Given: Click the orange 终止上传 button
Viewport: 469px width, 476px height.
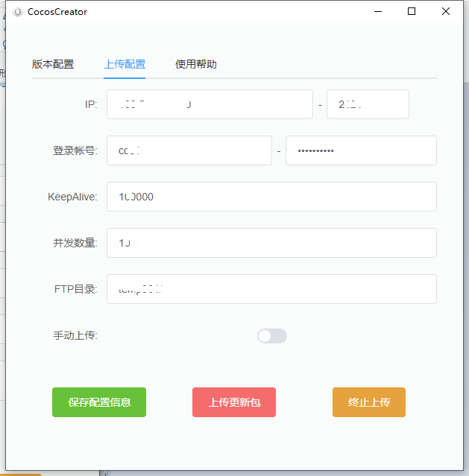Looking at the screenshot, I should tap(369, 402).
